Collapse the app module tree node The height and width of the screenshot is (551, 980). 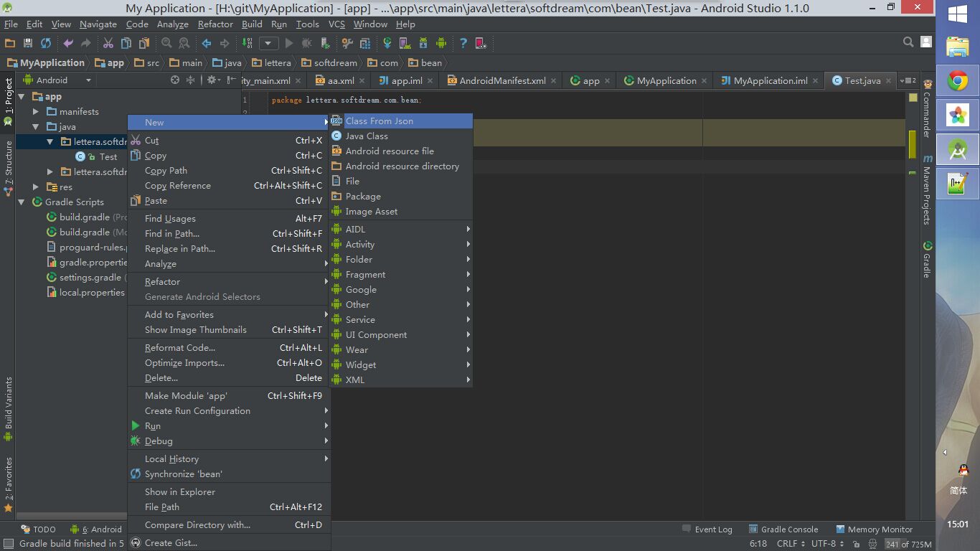click(22, 97)
